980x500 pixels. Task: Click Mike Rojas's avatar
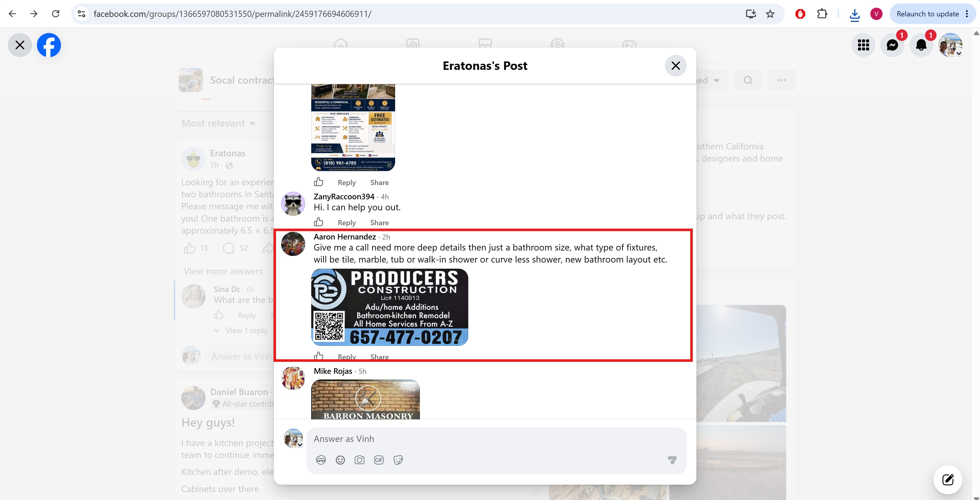(293, 378)
